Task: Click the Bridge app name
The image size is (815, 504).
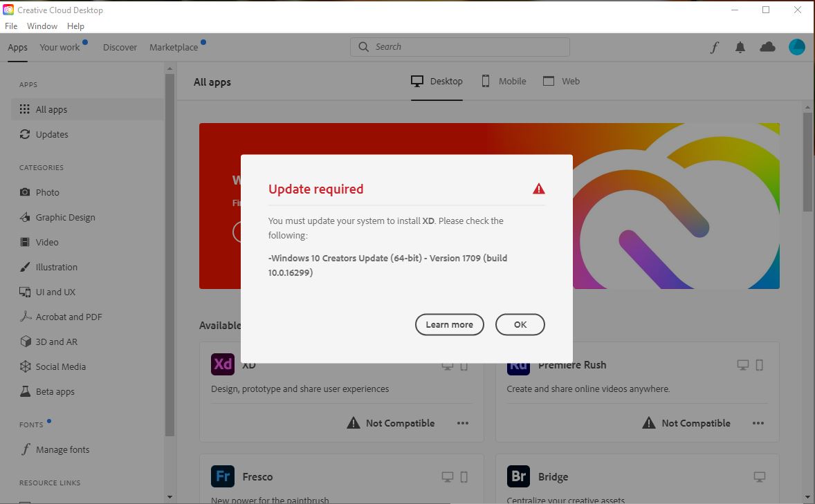Action: (x=553, y=477)
